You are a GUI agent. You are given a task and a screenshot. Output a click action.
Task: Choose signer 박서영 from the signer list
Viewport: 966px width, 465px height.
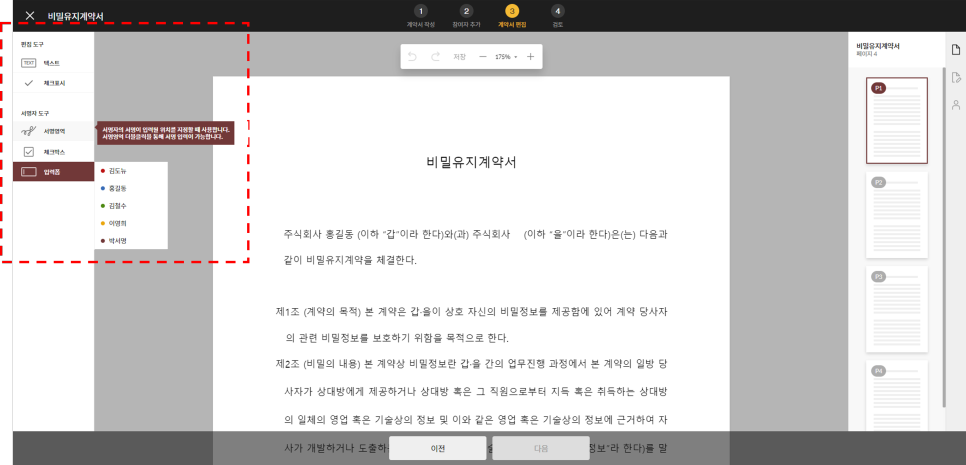point(131,241)
